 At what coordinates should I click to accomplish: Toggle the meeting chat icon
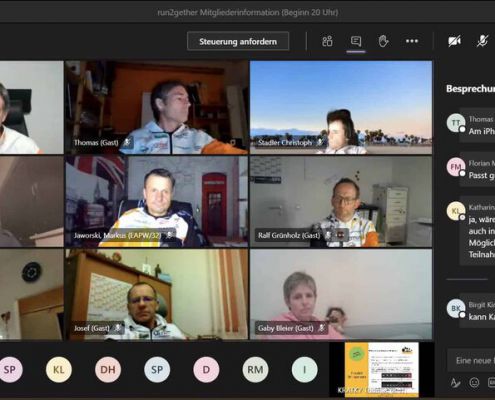[356, 41]
